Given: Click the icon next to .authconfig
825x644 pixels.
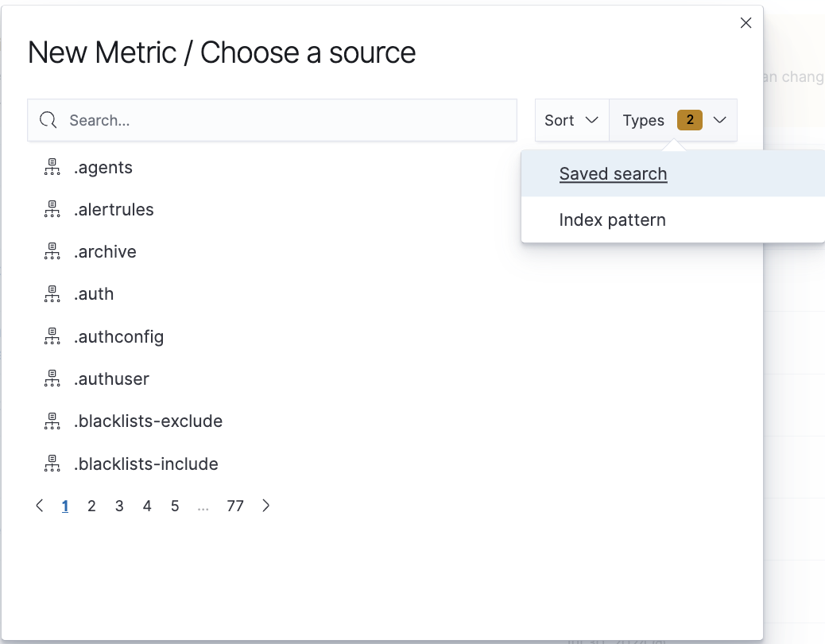Looking at the screenshot, I should (52, 337).
